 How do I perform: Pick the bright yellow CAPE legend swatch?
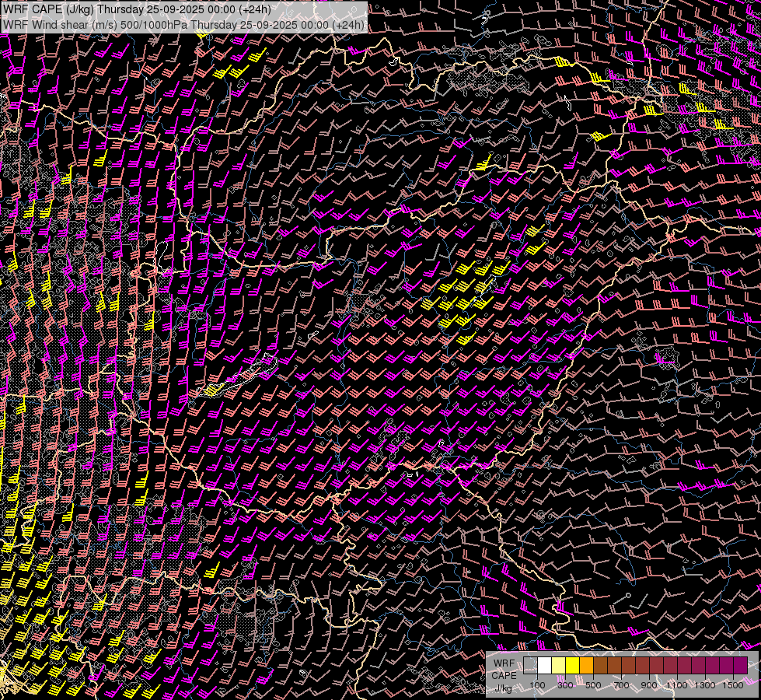572,666
